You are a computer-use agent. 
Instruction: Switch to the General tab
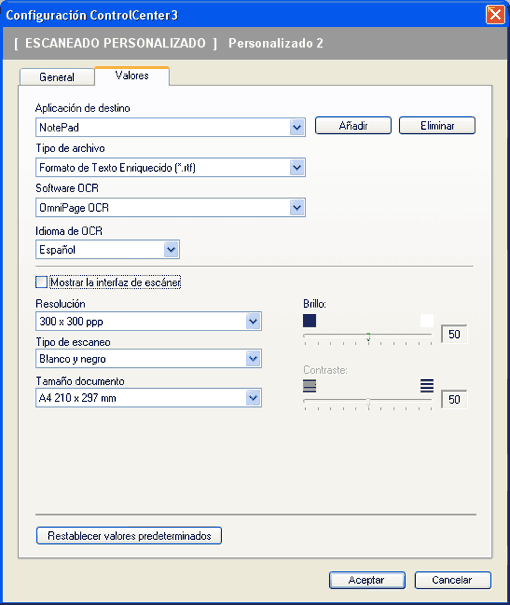[57, 77]
